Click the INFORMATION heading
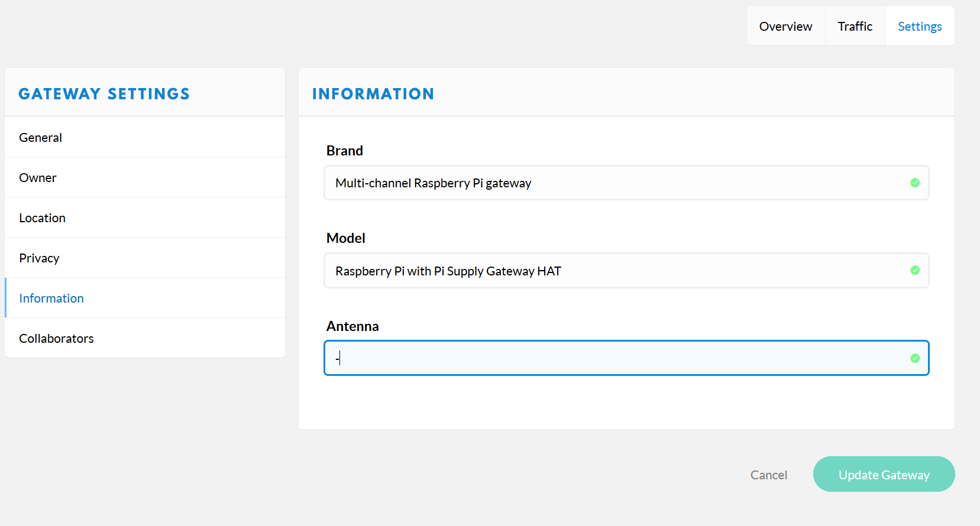 [x=373, y=94]
